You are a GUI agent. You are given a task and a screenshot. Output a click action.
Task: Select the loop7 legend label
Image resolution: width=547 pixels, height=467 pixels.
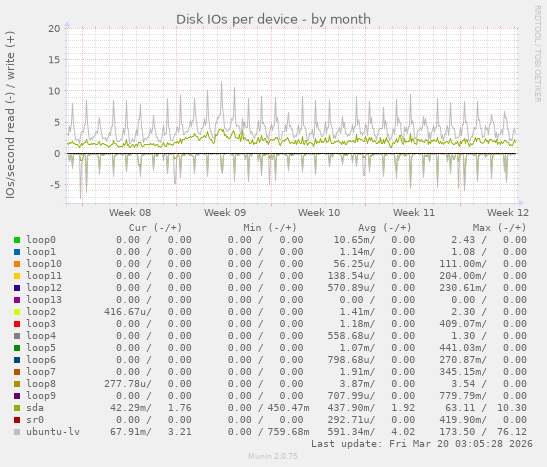[x=41, y=372]
